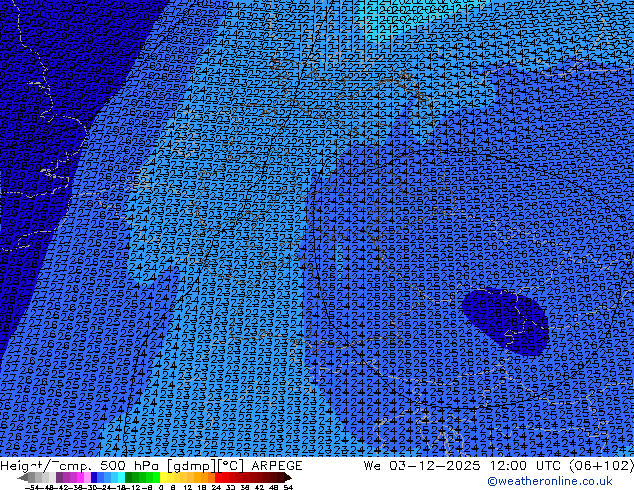Select the light gray legend swatch
The width and height of the screenshot is (634, 490).
click(x=53, y=477)
